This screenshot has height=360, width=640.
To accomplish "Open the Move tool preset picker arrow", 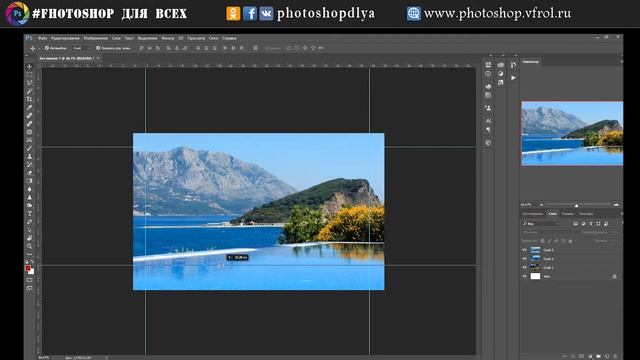I will click(x=39, y=48).
